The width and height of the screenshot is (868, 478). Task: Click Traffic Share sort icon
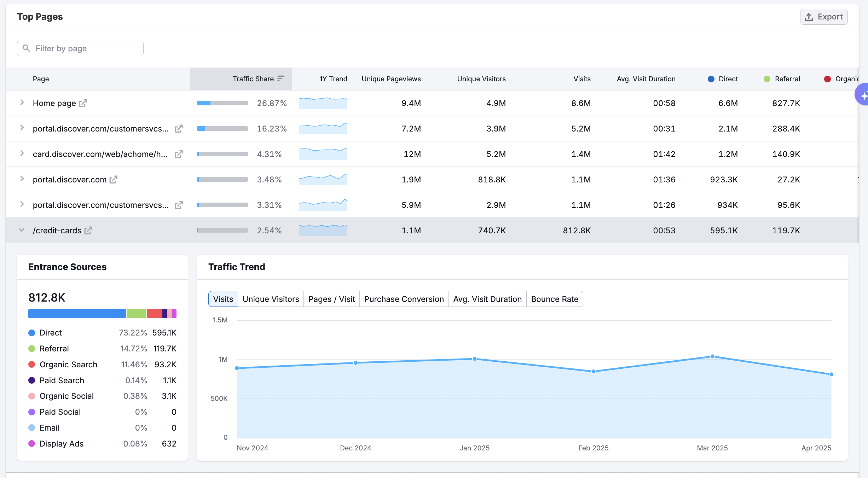[281, 78]
